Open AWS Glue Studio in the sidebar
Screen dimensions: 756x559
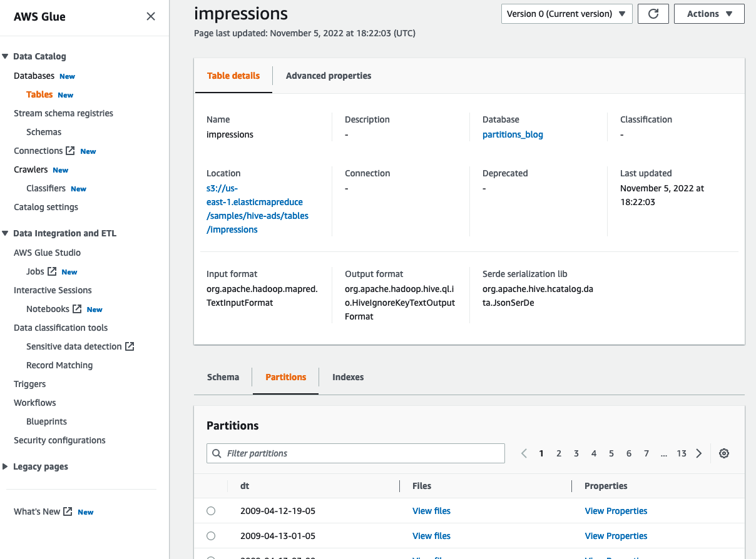[x=47, y=253]
